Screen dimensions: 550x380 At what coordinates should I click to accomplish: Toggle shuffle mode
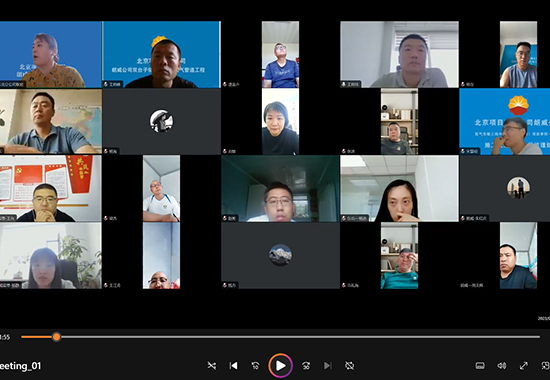[x=212, y=366]
